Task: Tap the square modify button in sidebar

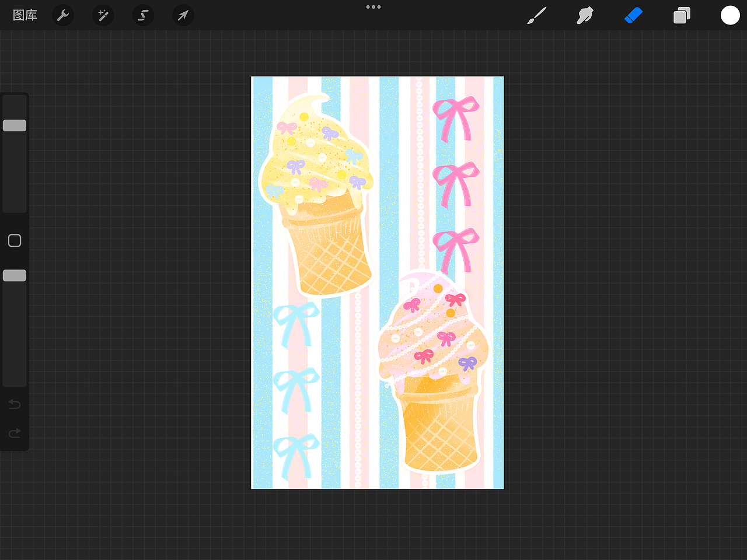Action: [15, 240]
